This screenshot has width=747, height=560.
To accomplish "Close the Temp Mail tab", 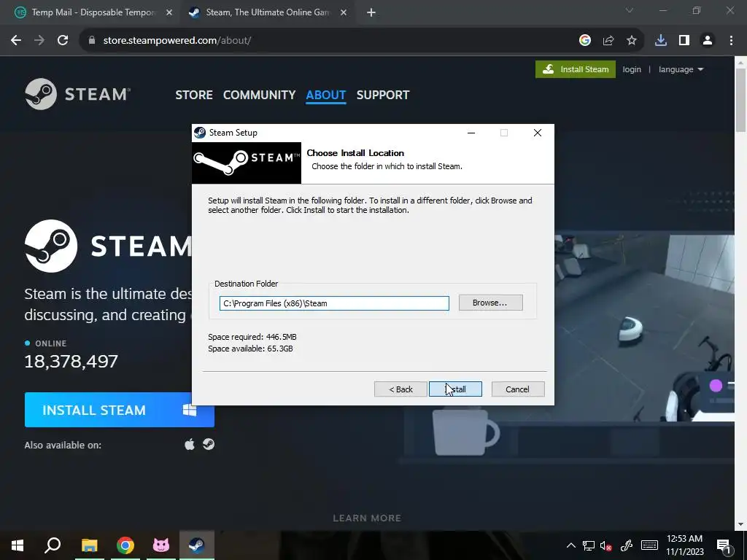I will point(169,12).
